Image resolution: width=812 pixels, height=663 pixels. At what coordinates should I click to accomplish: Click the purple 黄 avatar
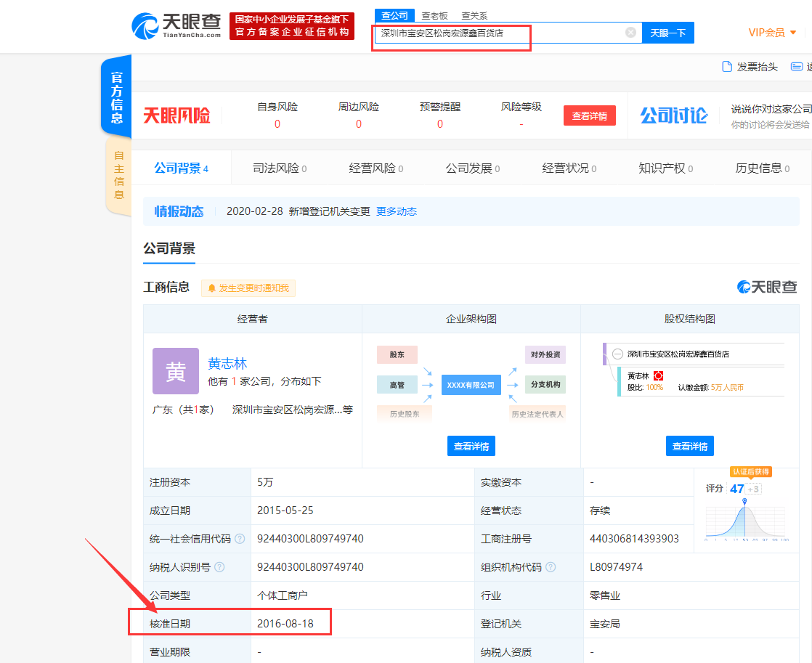click(x=176, y=371)
